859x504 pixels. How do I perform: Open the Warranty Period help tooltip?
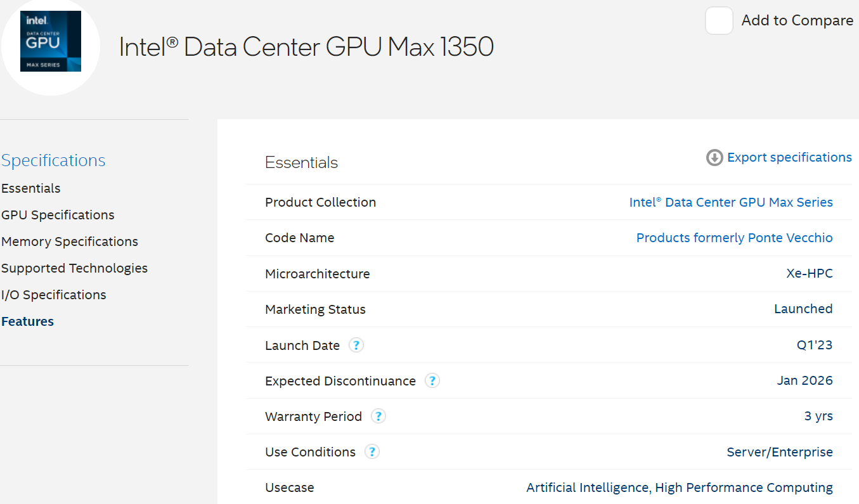(x=378, y=417)
